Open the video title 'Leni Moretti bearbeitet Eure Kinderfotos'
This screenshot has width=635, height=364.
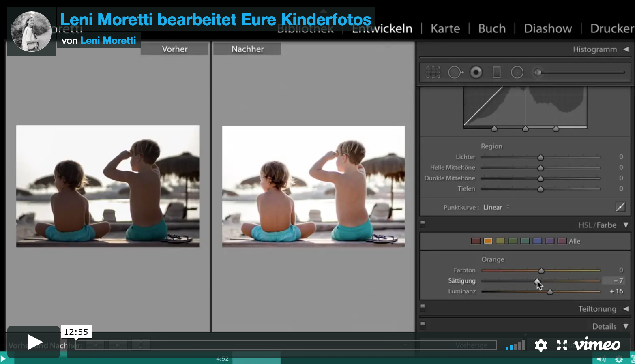(215, 19)
